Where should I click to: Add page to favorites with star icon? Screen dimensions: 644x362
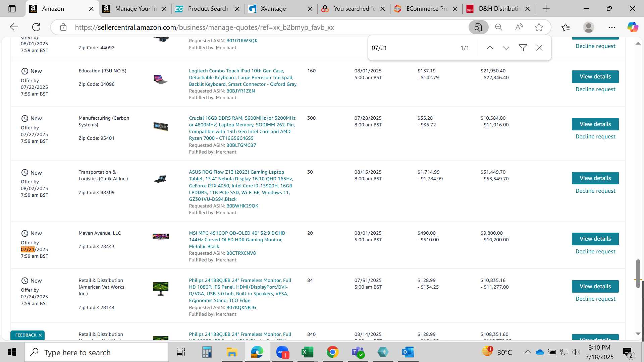[539, 27]
